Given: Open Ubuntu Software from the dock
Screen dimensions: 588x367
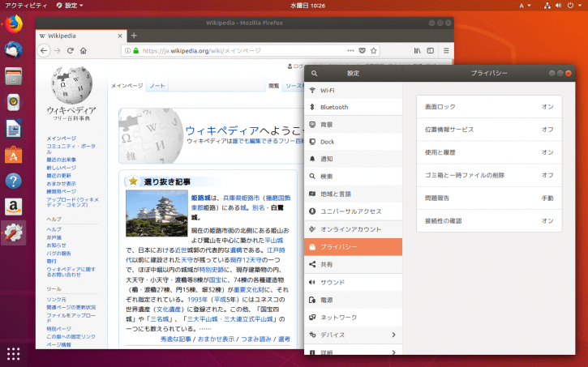Looking at the screenshot, I should coord(14,155).
